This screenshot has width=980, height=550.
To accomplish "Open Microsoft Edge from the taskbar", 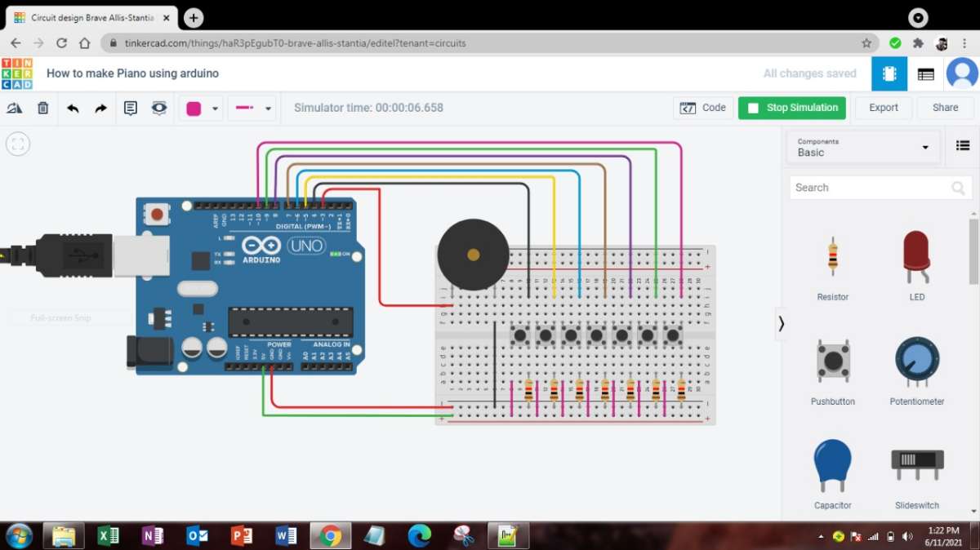I will 419,536.
